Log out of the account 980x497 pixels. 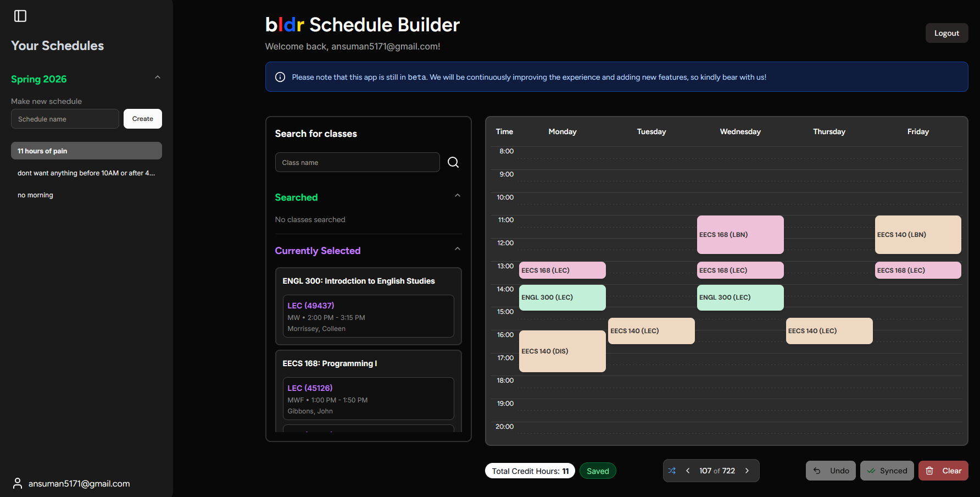pyautogui.click(x=946, y=33)
